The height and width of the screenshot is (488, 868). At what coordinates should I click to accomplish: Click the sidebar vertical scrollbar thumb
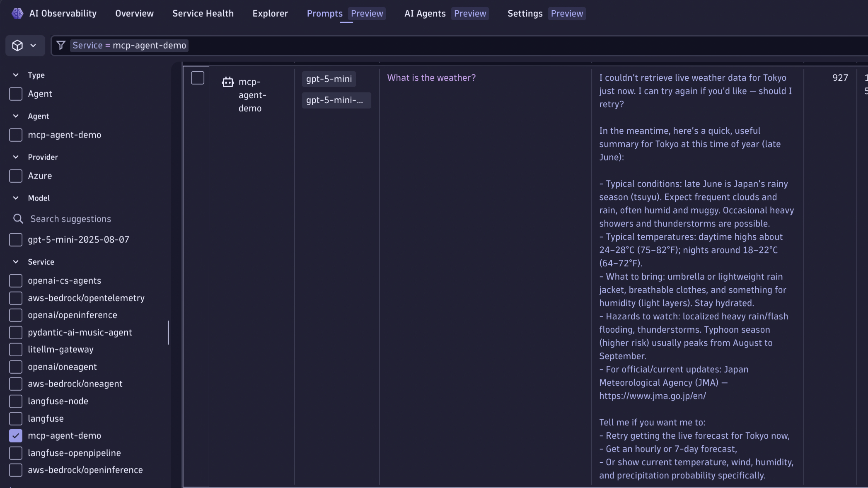click(x=168, y=332)
